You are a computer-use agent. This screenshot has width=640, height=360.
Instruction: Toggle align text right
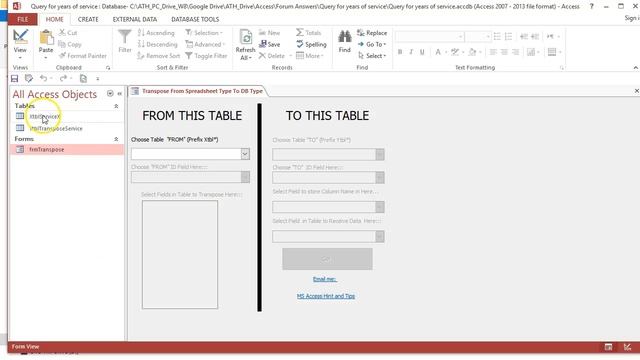click(x=516, y=52)
